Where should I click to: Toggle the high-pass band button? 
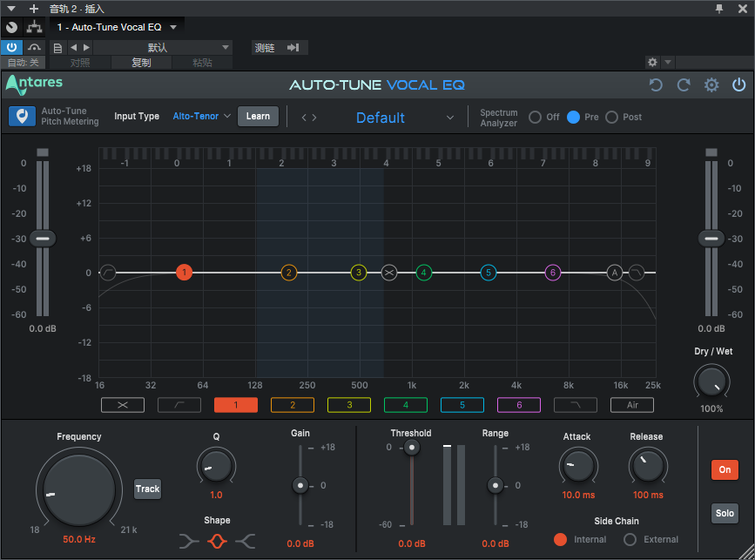click(179, 405)
